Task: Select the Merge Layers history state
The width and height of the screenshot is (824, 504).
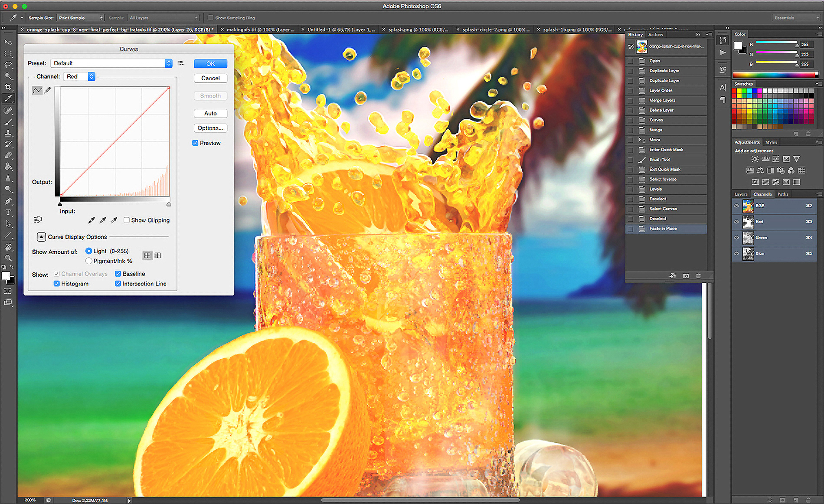Action: tap(666, 100)
